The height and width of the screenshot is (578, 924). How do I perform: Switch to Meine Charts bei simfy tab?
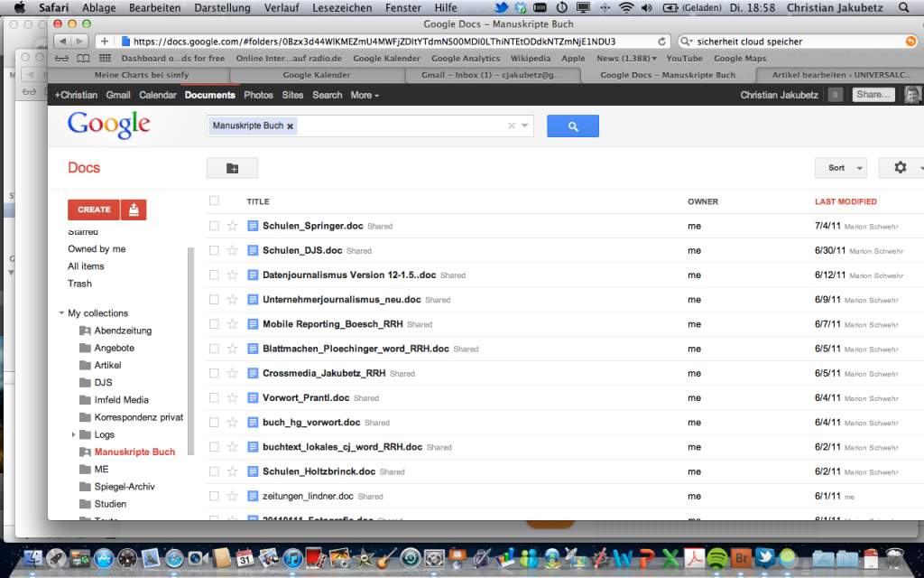pyautogui.click(x=142, y=75)
